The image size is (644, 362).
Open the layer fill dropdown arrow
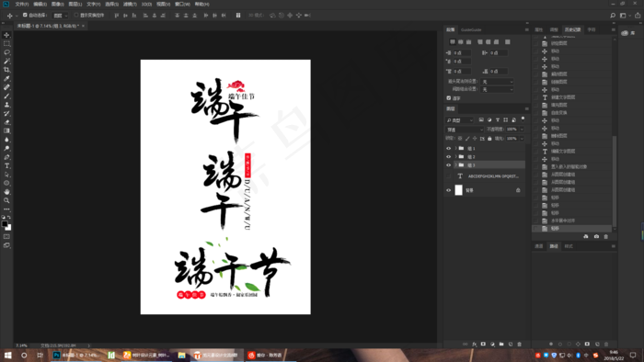[x=522, y=139]
